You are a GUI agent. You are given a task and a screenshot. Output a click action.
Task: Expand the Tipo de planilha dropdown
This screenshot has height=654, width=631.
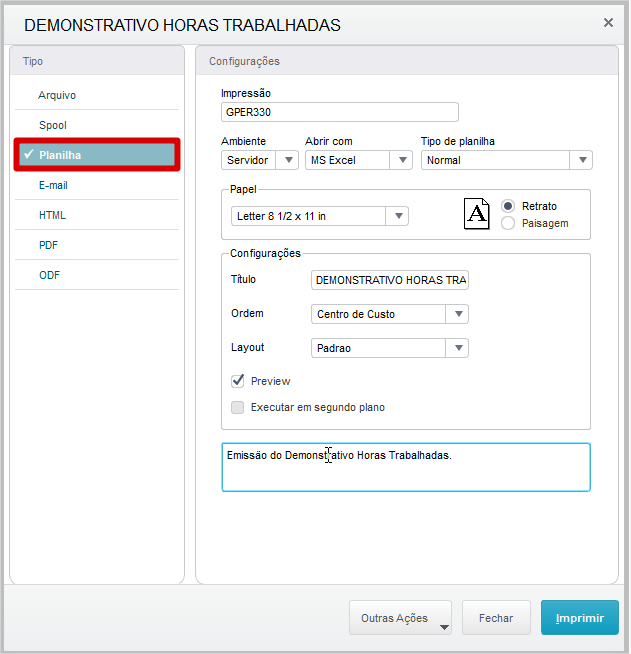(506, 160)
